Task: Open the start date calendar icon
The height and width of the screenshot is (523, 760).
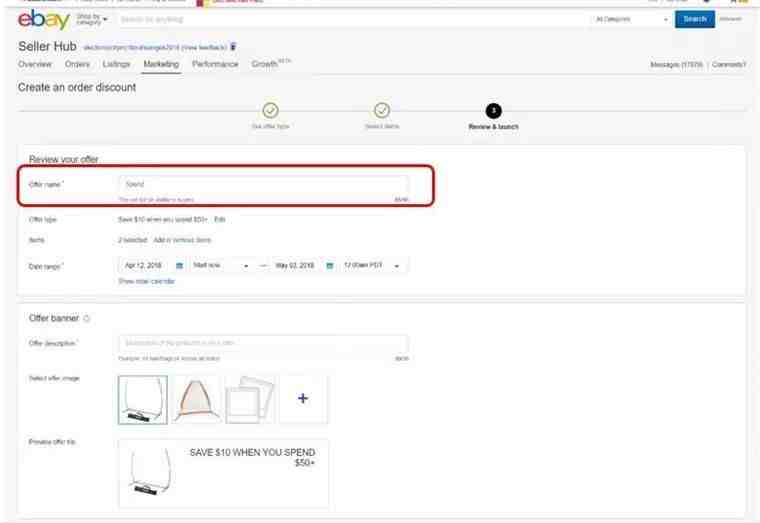Action: [179, 266]
